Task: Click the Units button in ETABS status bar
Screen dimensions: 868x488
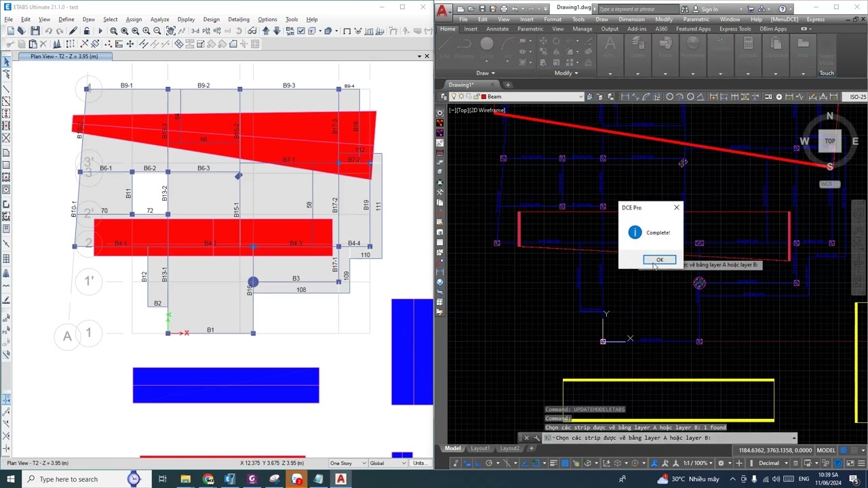Action: 421,463
